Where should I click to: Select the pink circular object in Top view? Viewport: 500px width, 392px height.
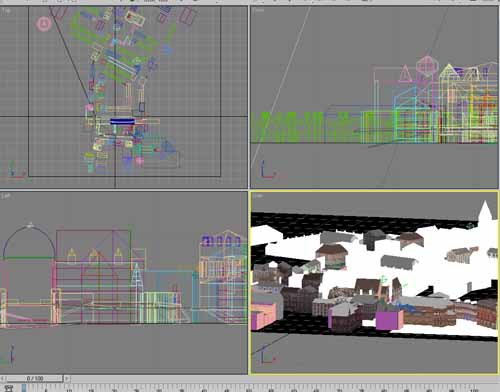(x=44, y=24)
